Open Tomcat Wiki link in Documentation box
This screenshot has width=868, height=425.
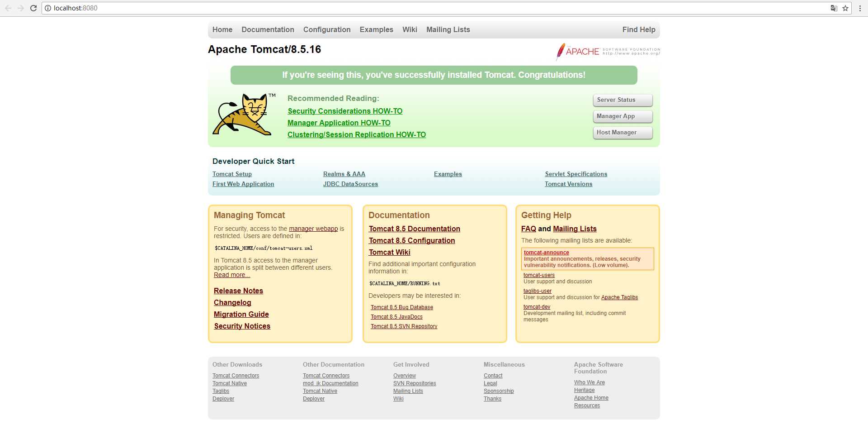point(389,252)
